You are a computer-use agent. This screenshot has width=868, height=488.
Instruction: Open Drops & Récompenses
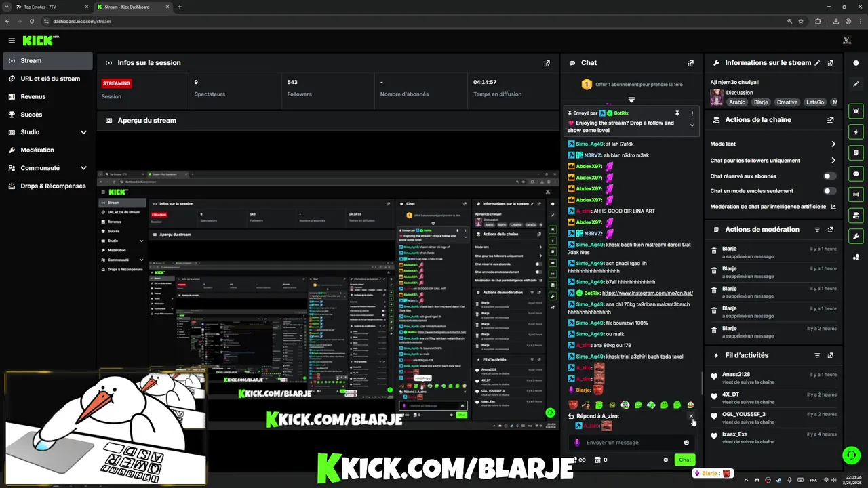(x=47, y=186)
